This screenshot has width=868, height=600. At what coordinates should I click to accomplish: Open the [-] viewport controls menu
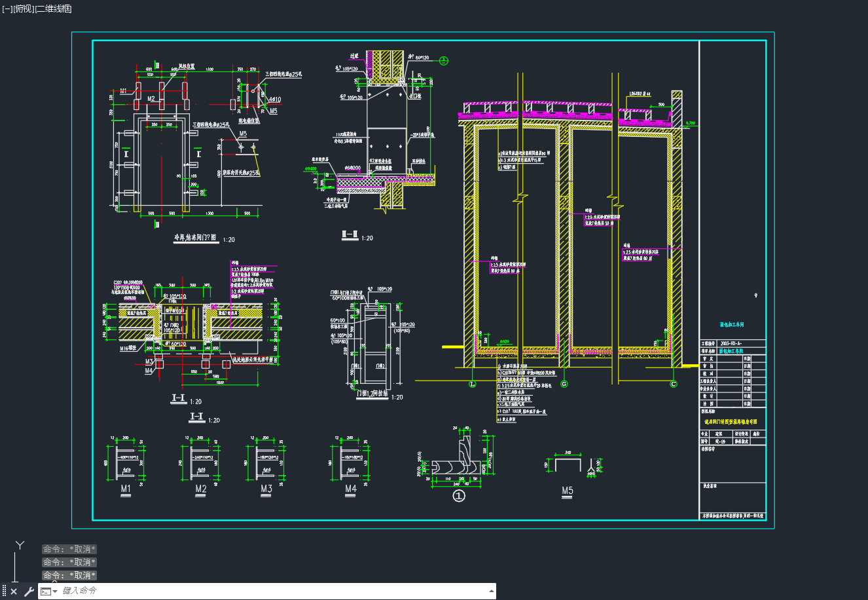(7, 9)
